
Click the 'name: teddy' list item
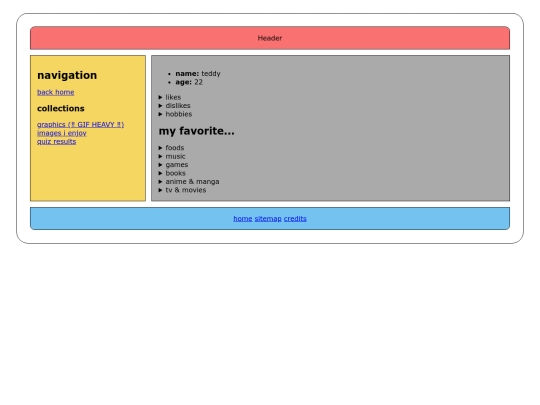coord(198,74)
